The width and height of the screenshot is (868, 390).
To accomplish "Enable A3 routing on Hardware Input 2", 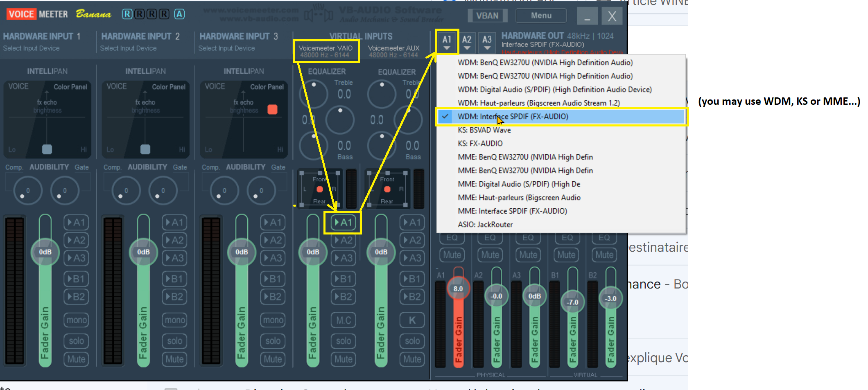I will (x=174, y=258).
